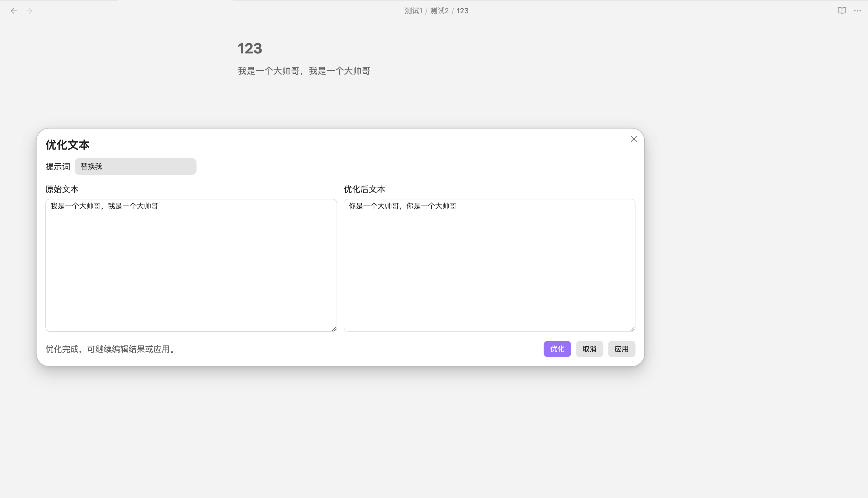The width and height of the screenshot is (868, 498).
Task: Grab the 优化后文本 textarea resize handle
Action: (x=632, y=329)
